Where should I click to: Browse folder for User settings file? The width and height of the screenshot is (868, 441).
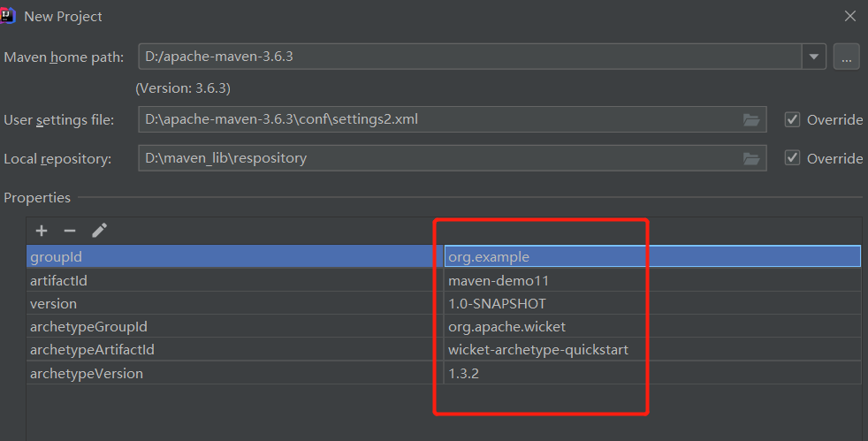[x=751, y=119]
